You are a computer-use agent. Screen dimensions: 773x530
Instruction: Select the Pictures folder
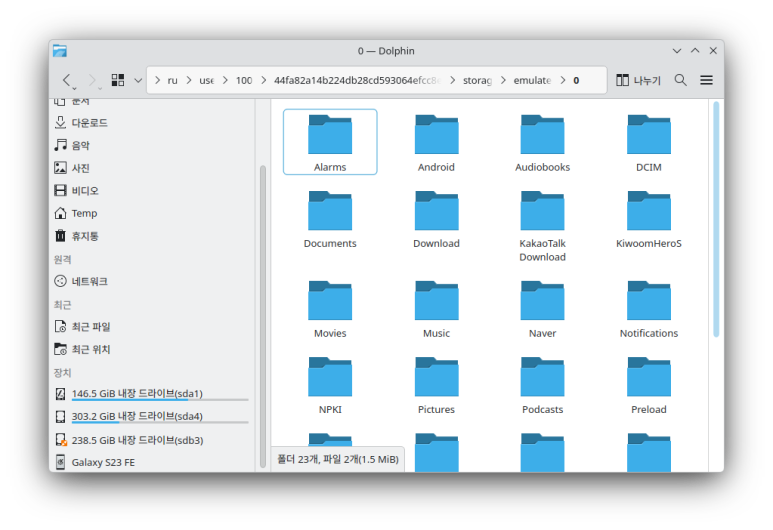tap(436, 385)
